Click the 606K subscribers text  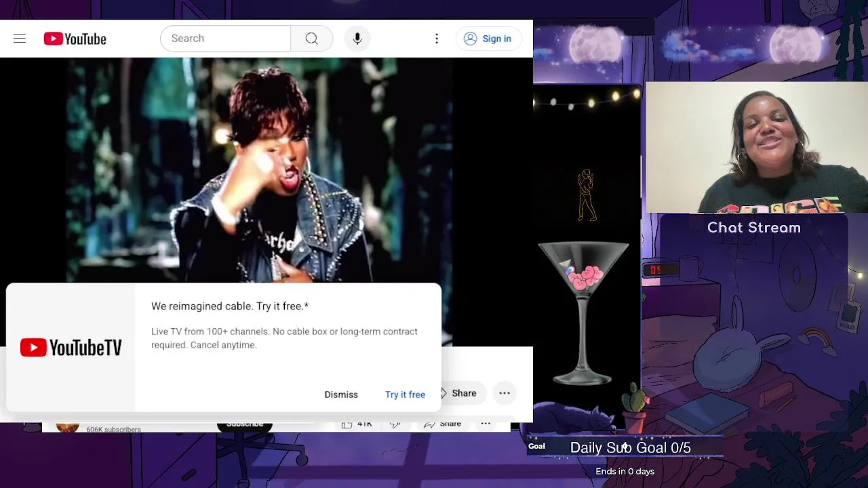tap(113, 428)
